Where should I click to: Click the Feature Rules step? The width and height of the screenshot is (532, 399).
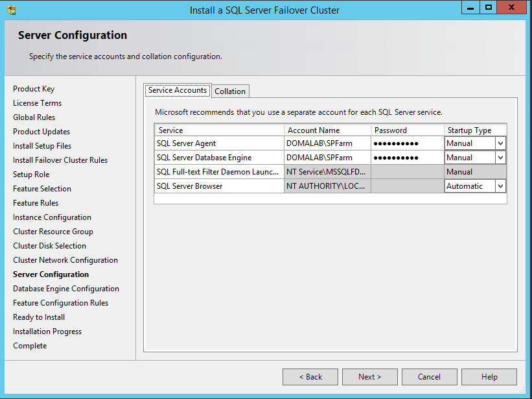click(36, 203)
